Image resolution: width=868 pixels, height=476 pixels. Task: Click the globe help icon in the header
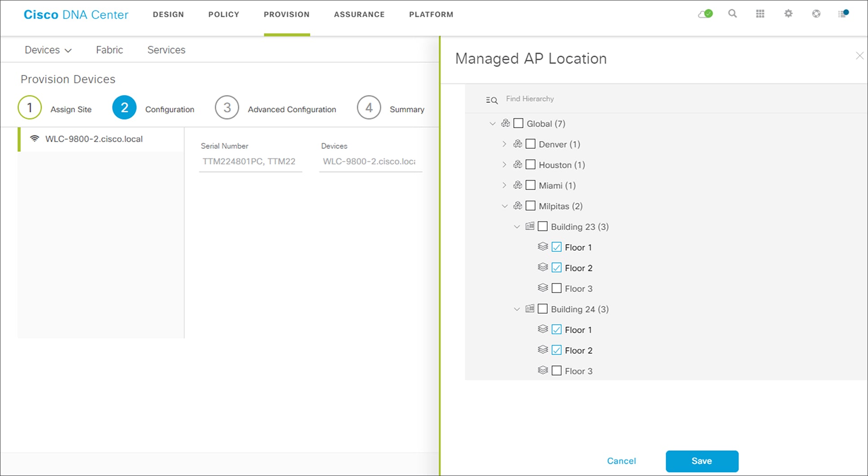pos(816,14)
